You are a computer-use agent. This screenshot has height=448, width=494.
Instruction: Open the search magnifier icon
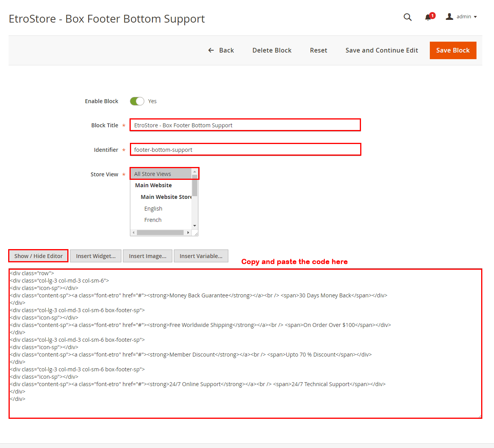[x=407, y=17]
